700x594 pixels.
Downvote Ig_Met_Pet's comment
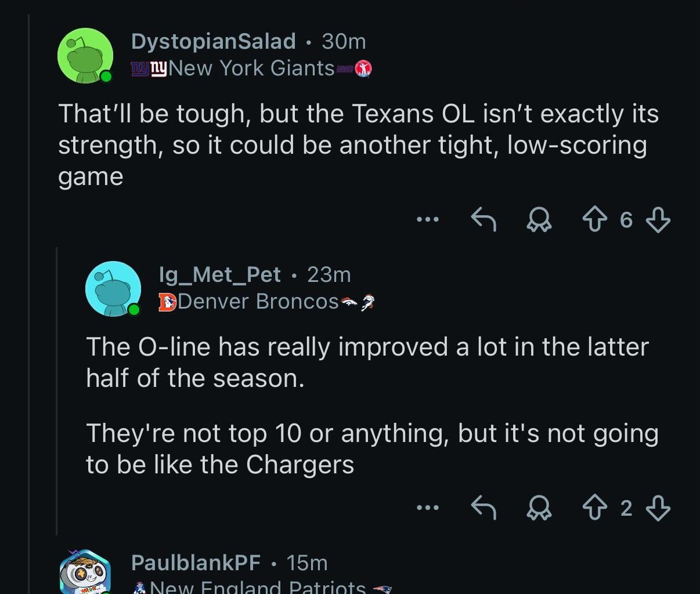click(658, 508)
